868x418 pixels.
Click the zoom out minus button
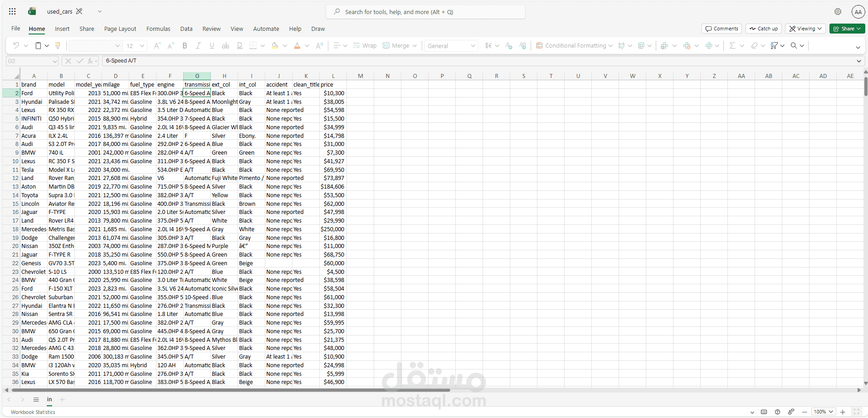(805, 412)
